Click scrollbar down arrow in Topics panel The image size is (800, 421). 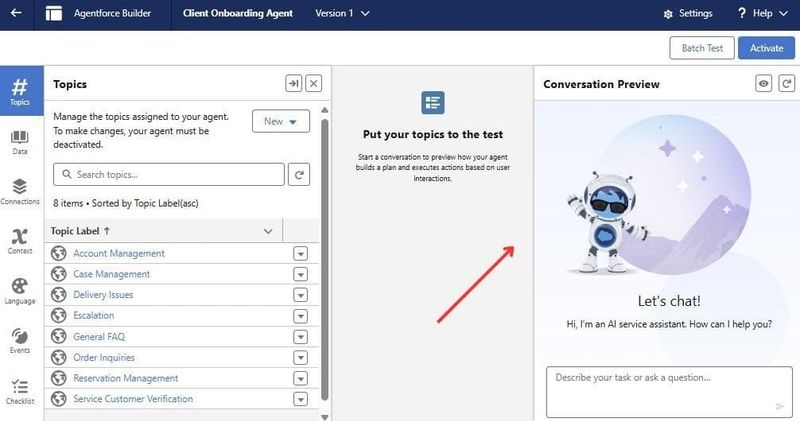pyautogui.click(x=325, y=417)
